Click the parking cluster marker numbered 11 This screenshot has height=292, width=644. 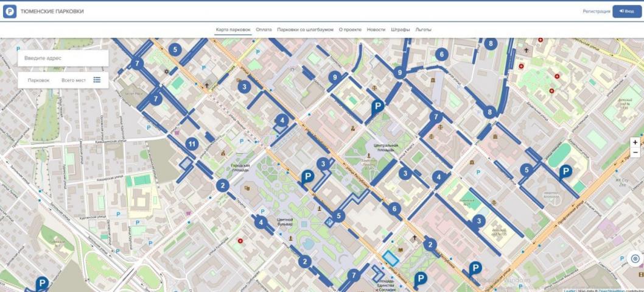point(192,144)
